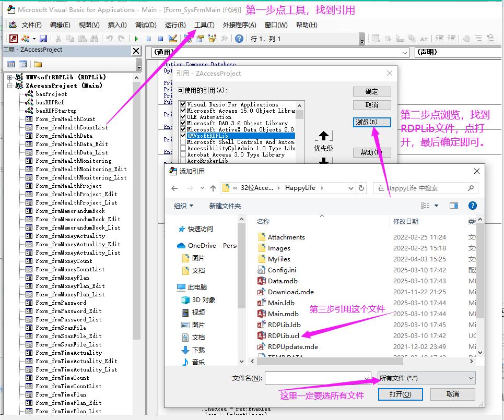This screenshot has width=504, height=420.
Task: Open the 调试 menu
Action: [146, 25]
